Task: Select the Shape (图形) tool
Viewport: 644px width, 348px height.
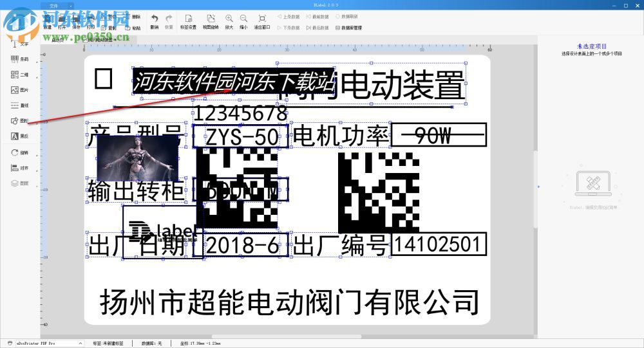Action: 19,121
